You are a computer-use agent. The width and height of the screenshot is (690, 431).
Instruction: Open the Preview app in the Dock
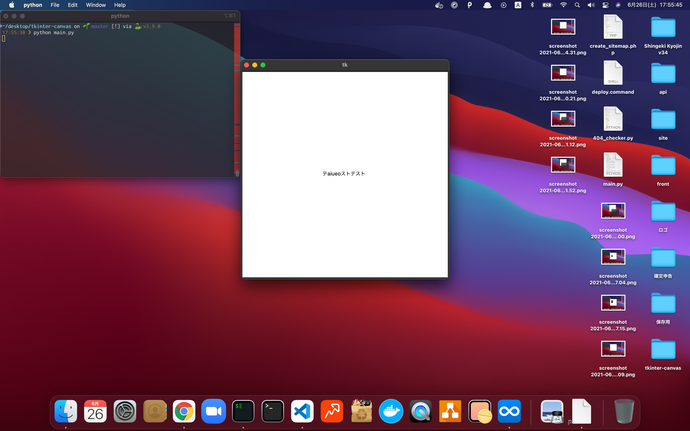pyautogui.click(x=552, y=411)
